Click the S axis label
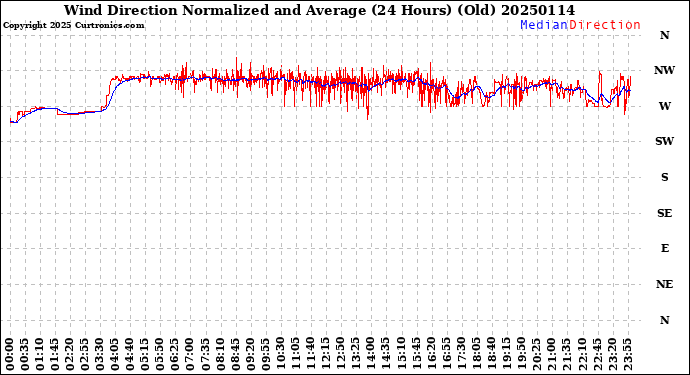 pyautogui.click(x=664, y=177)
